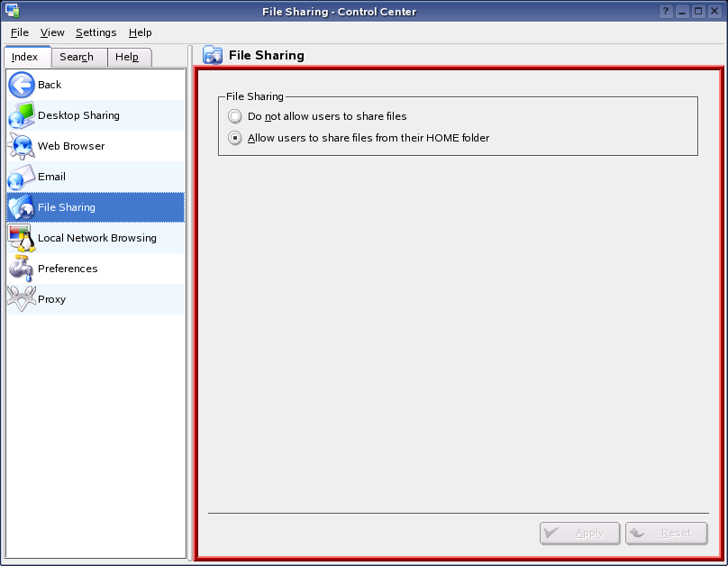Viewport: 728px width, 566px height.
Task: Open the Settings menu
Action: (x=96, y=32)
